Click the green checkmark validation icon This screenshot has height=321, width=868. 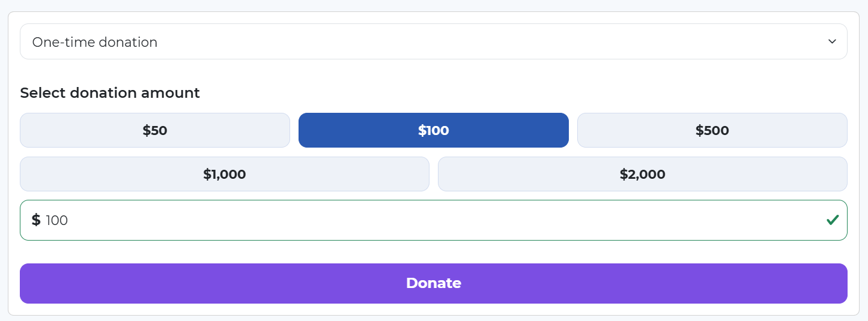coord(832,220)
